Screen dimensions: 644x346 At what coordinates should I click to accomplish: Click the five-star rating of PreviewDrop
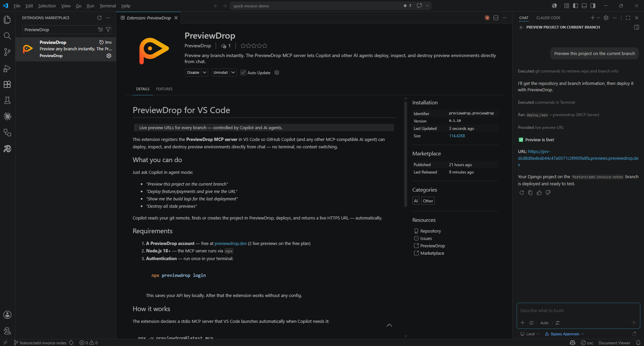254,46
